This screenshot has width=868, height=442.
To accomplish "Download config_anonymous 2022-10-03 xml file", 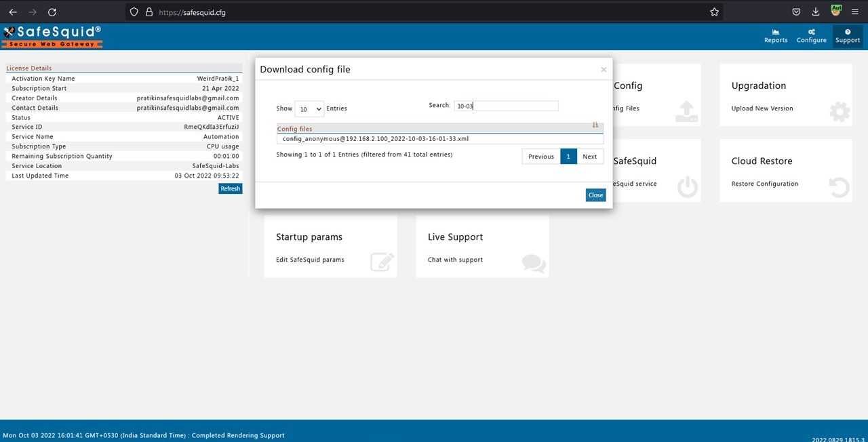I will (375, 139).
